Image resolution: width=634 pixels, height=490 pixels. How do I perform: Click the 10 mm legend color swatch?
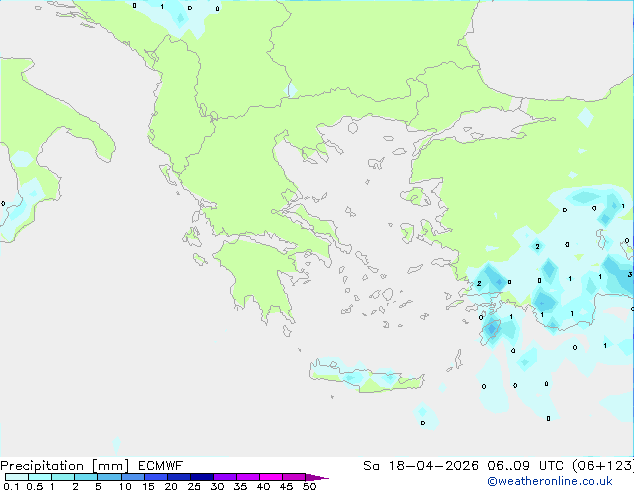132,477
